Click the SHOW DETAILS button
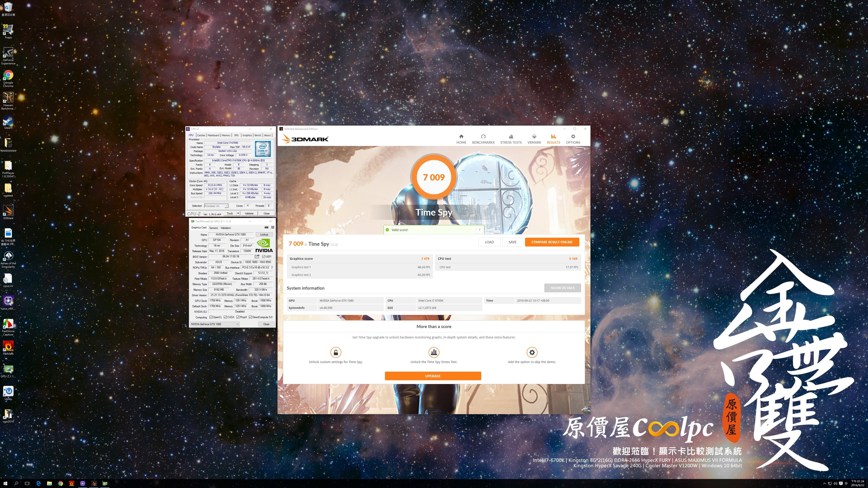Screen dimensions: 868x488 click(562, 288)
